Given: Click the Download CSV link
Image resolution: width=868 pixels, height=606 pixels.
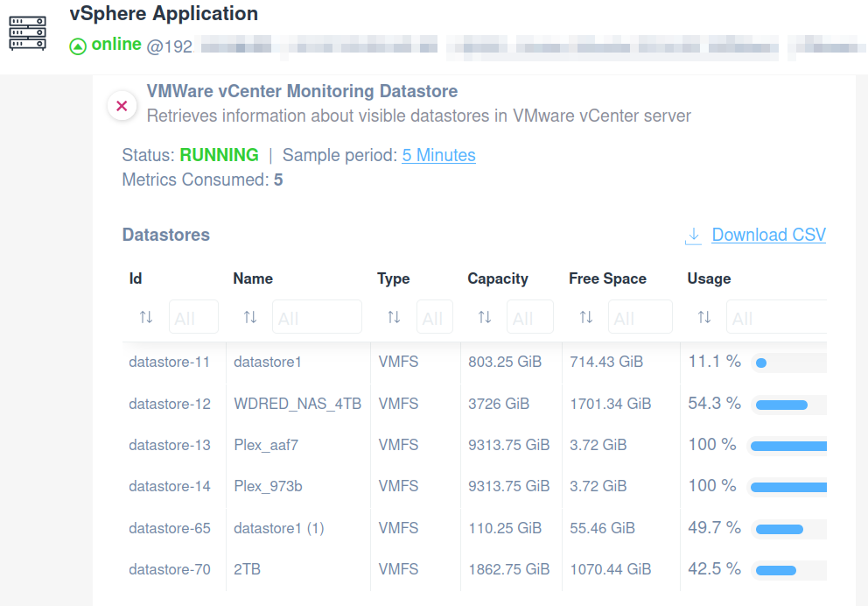Looking at the screenshot, I should [768, 235].
